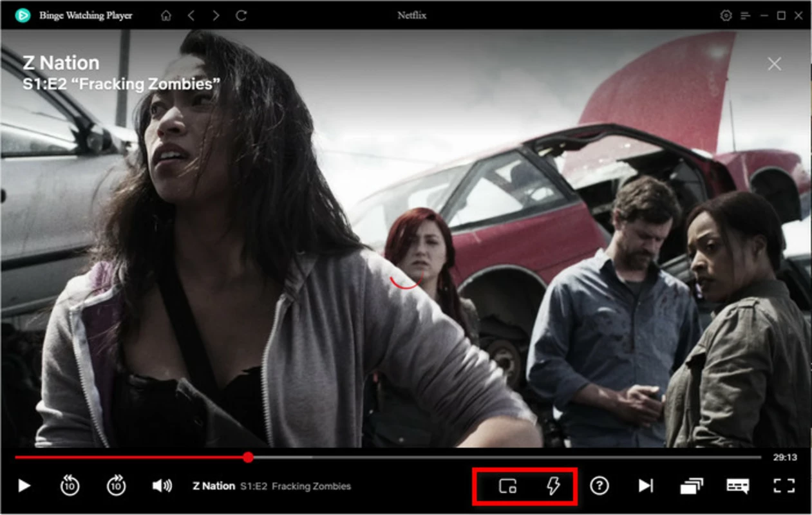Open the hamburger menu in title bar
812x515 pixels.
745,15
